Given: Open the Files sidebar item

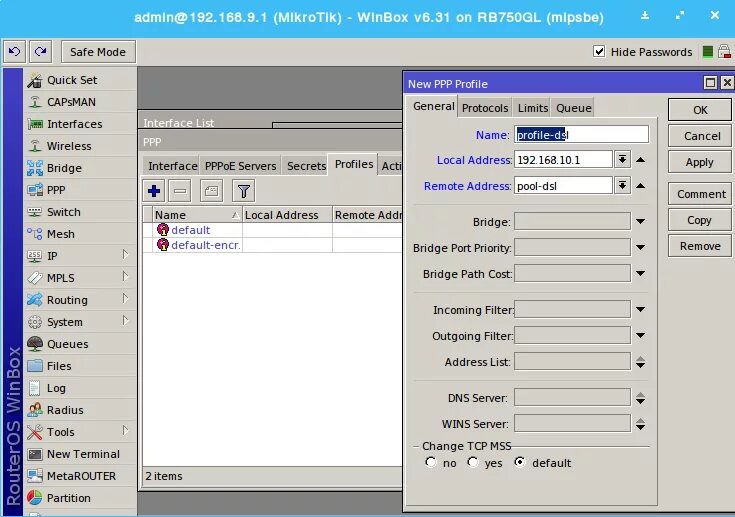Looking at the screenshot, I should click(x=80, y=366).
